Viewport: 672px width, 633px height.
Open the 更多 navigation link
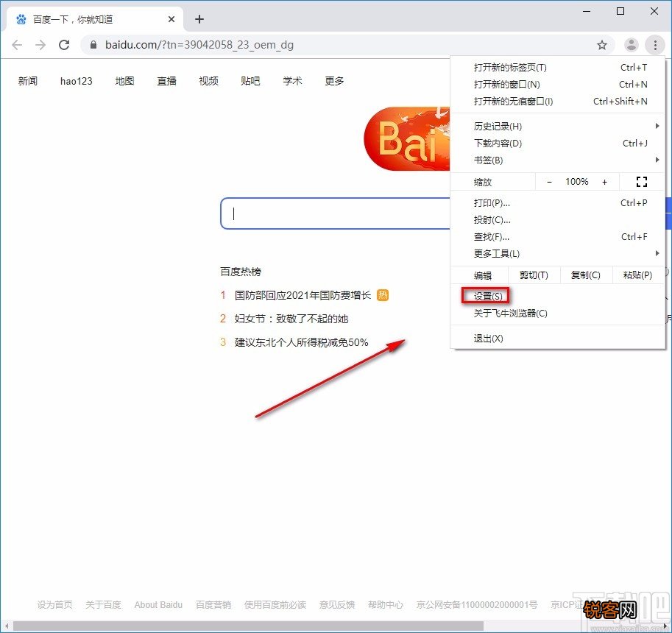pyautogui.click(x=334, y=81)
